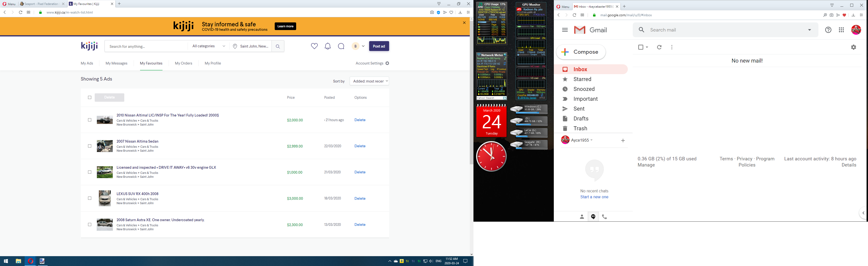Open Kijiji notifications bell icon
The width and height of the screenshot is (868, 266).
[x=327, y=46]
